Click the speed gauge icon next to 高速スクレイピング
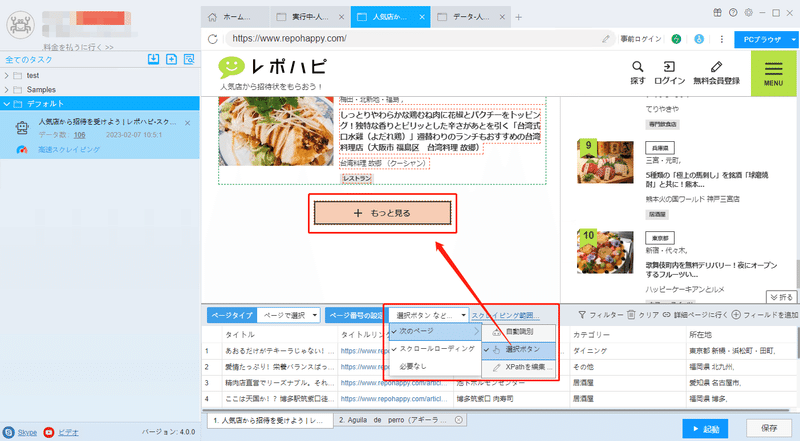This screenshot has height=441, width=800. (21, 150)
